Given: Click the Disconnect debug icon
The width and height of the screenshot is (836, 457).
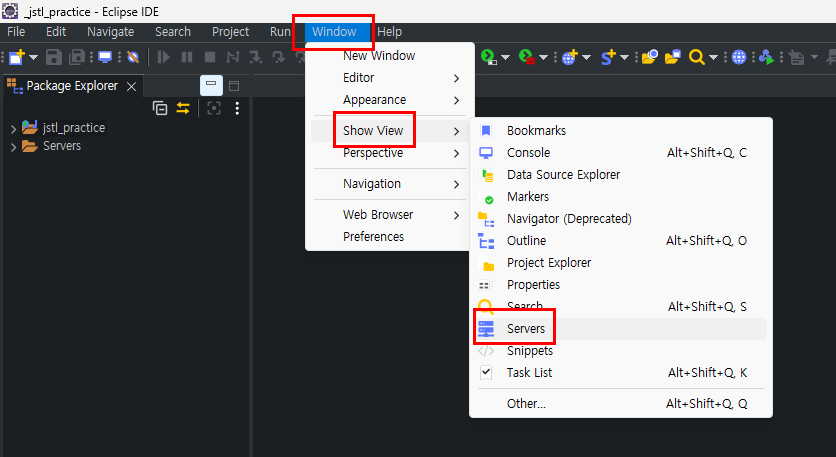Looking at the screenshot, I should [233, 57].
